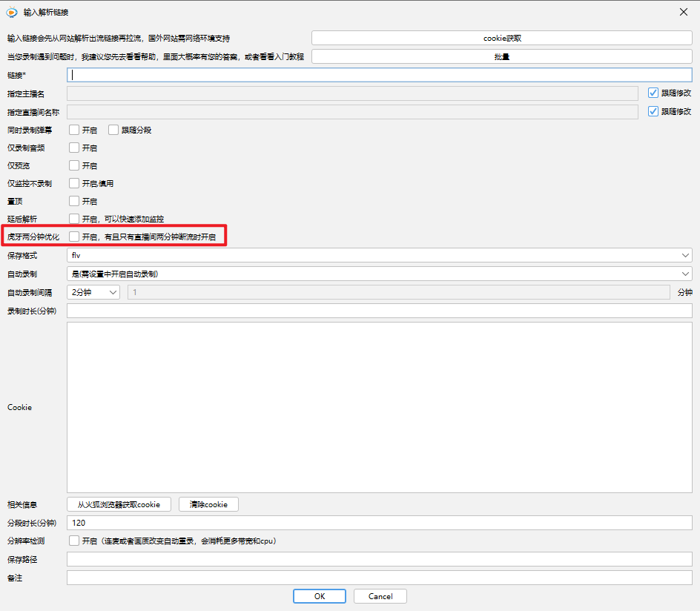
Task: Click inside the 链接 input field
Action: 297,74
